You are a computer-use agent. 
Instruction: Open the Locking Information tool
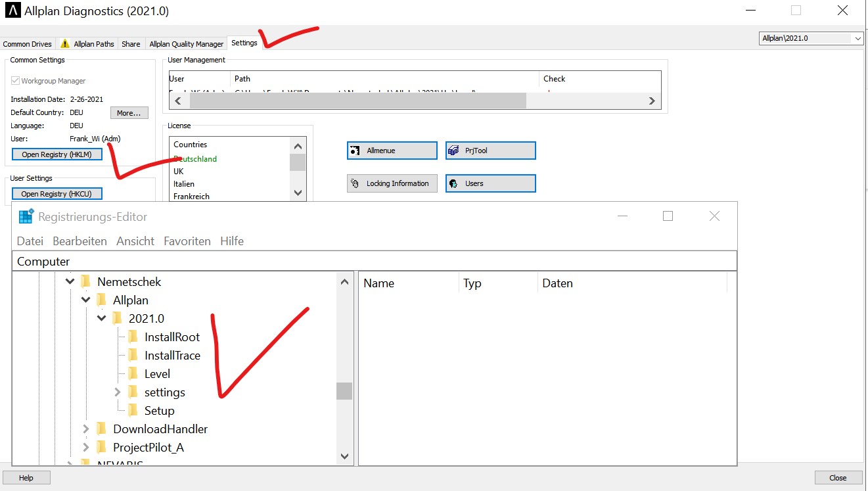(392, 183)
